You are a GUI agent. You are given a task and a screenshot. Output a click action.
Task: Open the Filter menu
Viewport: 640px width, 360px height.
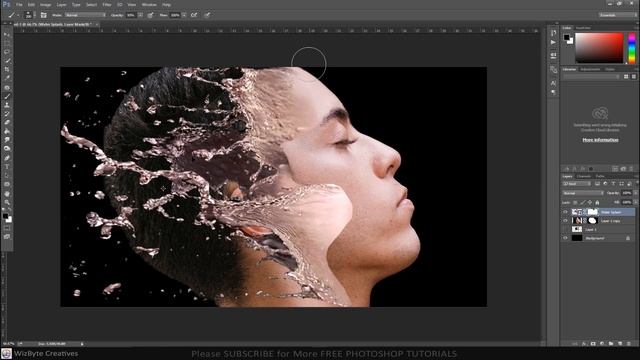(107, 5)
